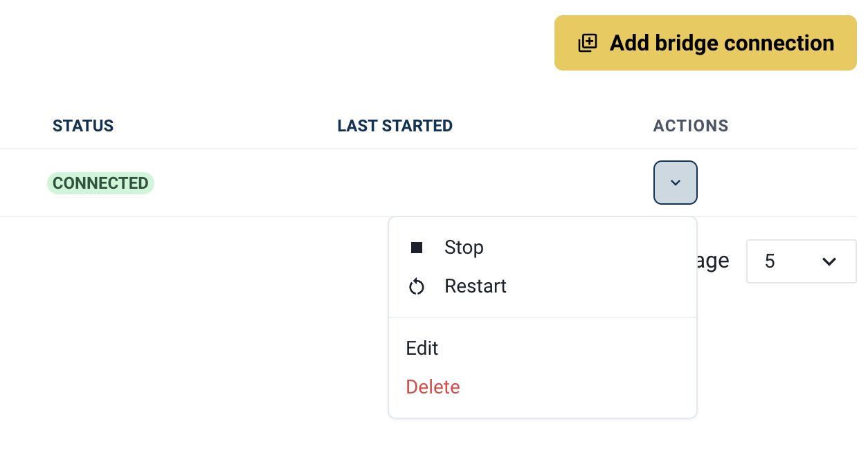Click the square Stop icon
868x473 pixels.
tap(417, 248)
